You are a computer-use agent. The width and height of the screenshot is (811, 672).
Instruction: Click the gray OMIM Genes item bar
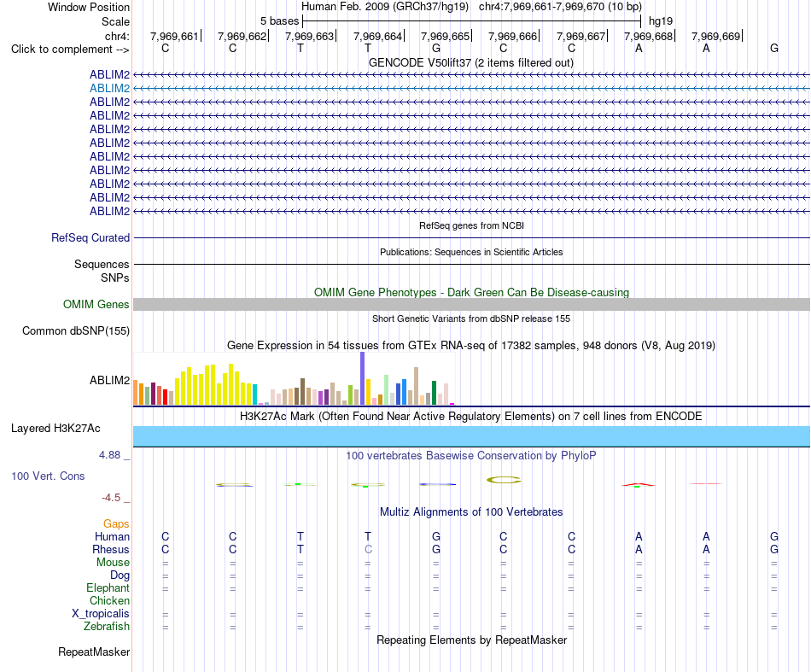(x=471, y=305)
